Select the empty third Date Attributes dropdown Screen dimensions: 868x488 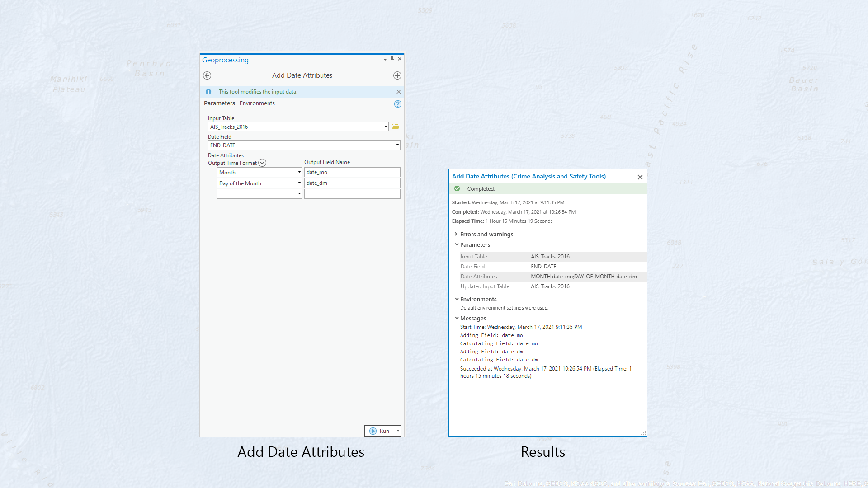(259, 193)
